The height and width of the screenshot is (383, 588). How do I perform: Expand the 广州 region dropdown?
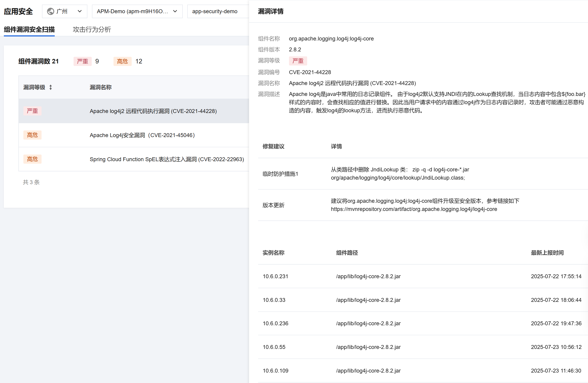tap(64, 11)
